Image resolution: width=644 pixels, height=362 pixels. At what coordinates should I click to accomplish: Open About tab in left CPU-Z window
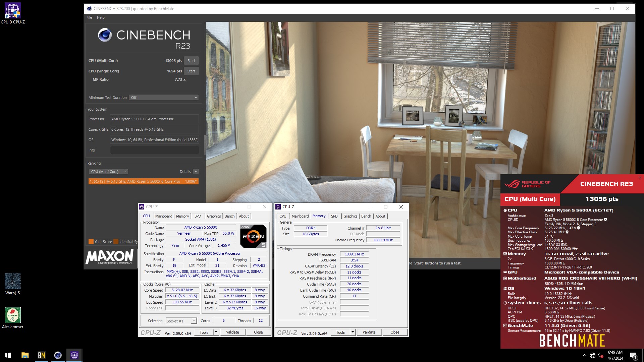tap(244, 216)
